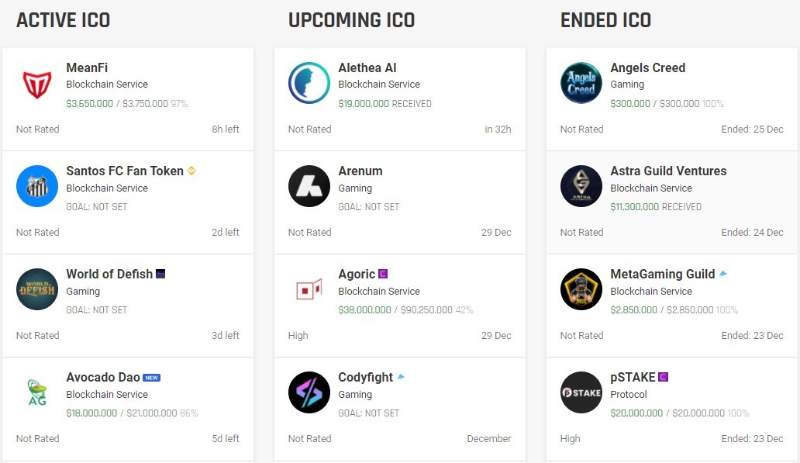The width and height of the screenshot is (800, 463).
Task: Select the pSTAKE black logo
Action: (581, 392)
